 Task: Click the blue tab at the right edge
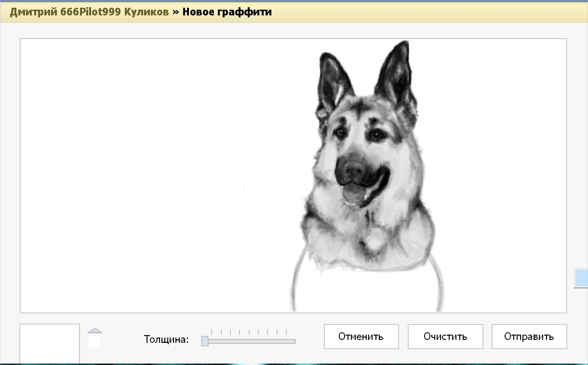[x=581, y=278]
